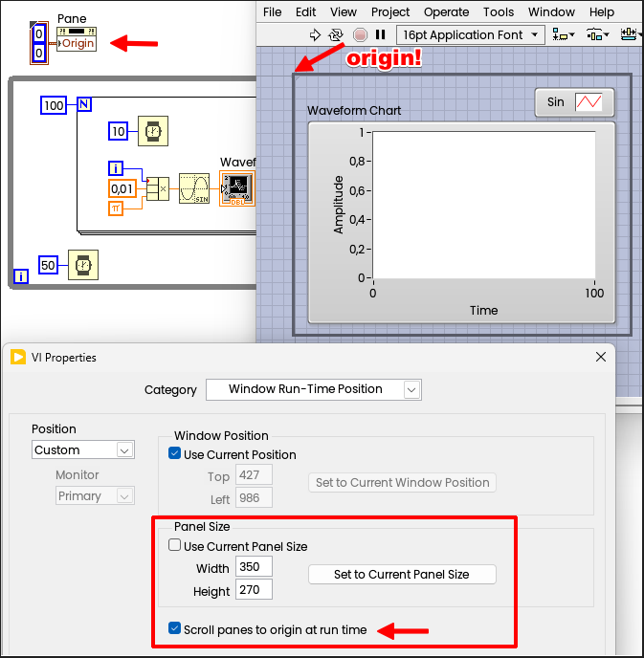
Task: Click the Origin cluster constant with zeros
Action: (x=39, y=43)
